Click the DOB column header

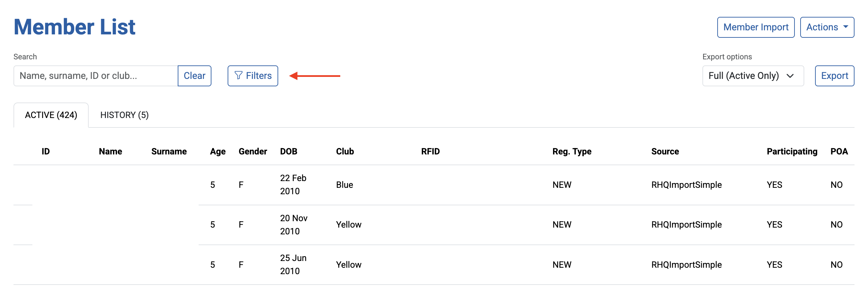[x=289, y=151]
